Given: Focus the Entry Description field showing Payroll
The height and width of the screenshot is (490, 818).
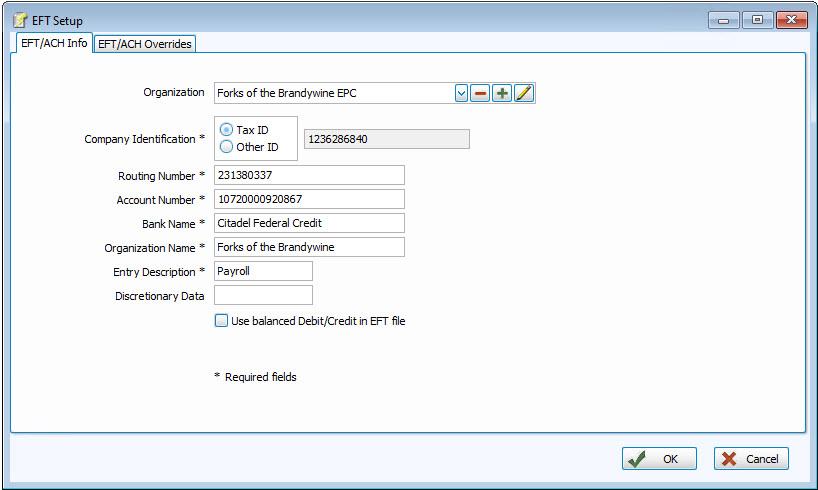Looking at the screenshot, I should click(x=263, y=271).
